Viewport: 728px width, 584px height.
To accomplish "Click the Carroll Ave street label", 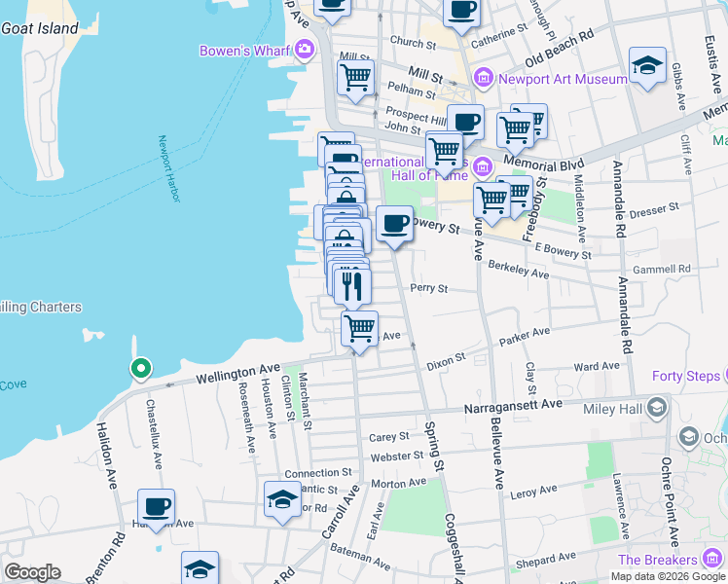I will (341, 512).
